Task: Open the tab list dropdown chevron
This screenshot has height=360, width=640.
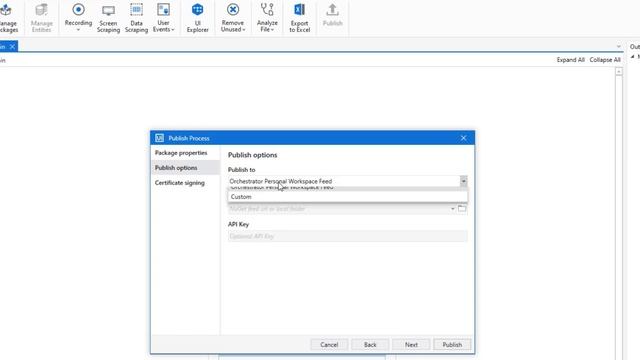Action: [x=618, y=47]
